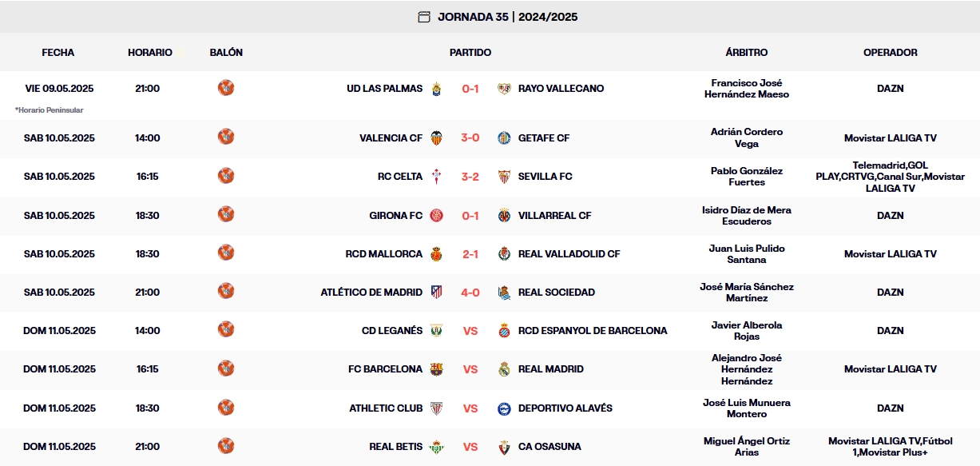Click the Atlético de Madrid crest
980x466 pixels.
point(437,293)
